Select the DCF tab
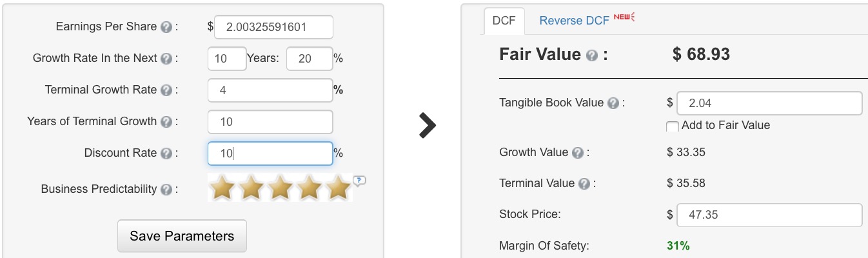Image resolution: width=868 pixels, height=258 pixels. pyautogui.click(x=504, y=21)
